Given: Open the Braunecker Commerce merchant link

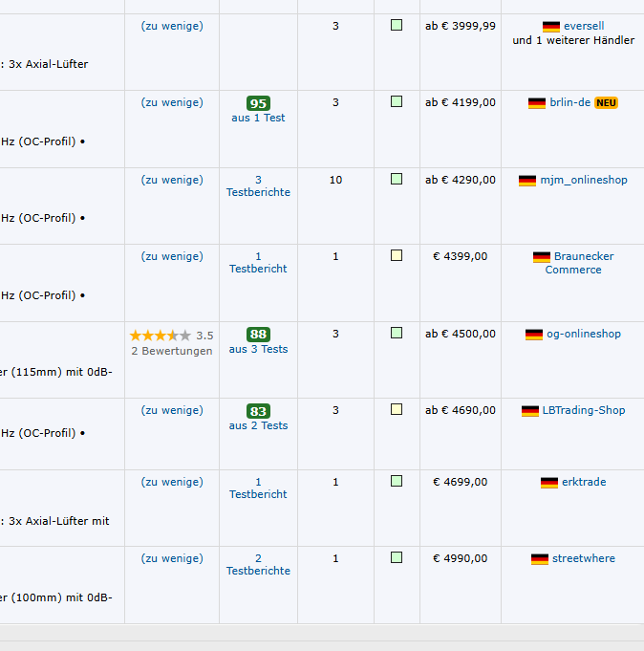Looking at the screenshot, I should point(573,263).
